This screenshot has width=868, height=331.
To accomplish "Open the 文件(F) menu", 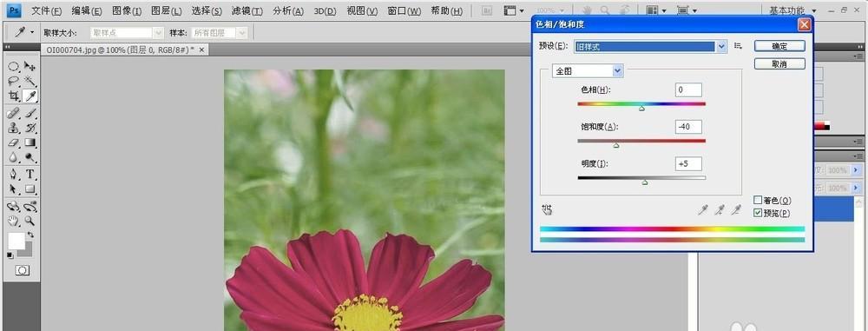I will pos(47,10).
